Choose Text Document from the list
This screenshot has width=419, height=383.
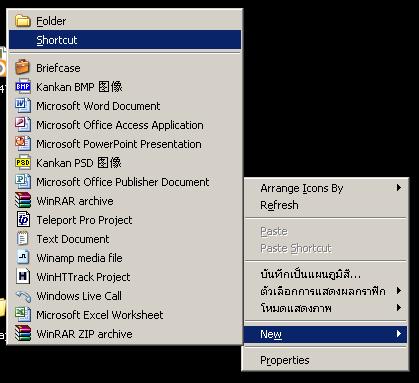coord(125,239)
